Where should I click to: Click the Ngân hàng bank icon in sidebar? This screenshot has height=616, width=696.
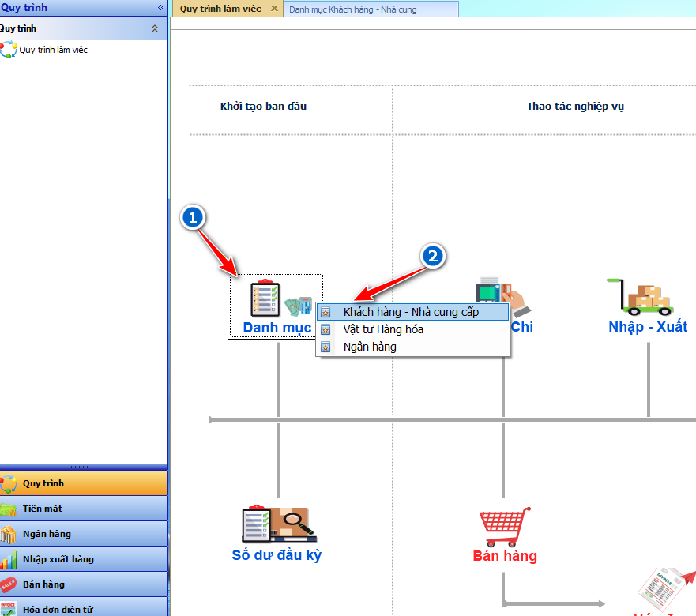point(9,534)
